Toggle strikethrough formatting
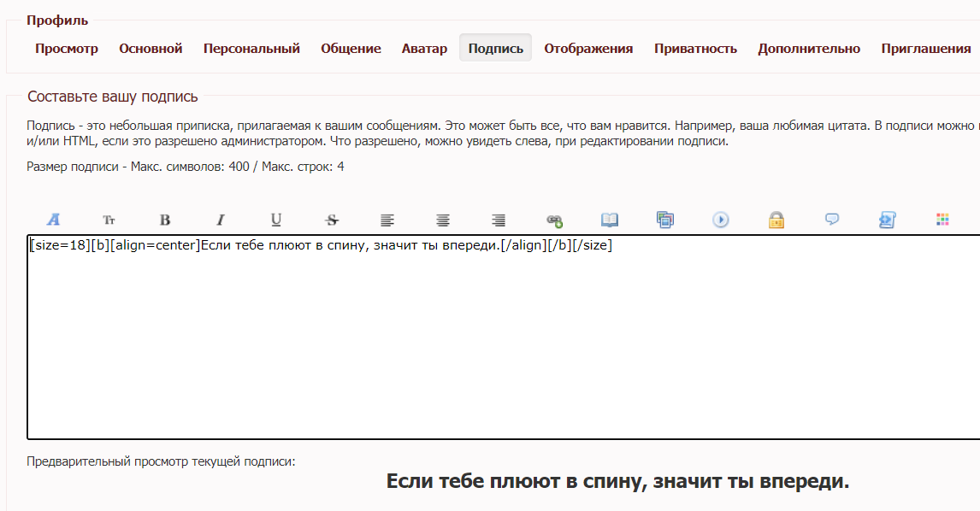This screenshot has height=511, width=980. tap(331, 220)
